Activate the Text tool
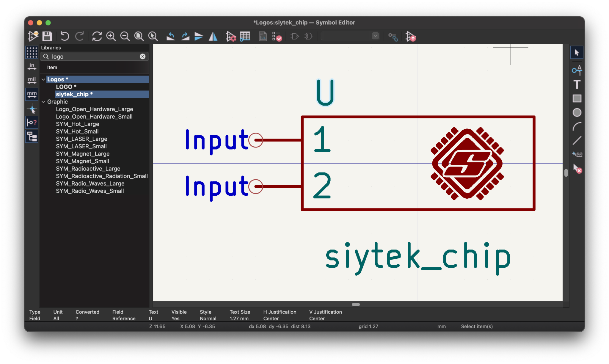Screen dimensions: 609x364 click(x=576, y=85)
